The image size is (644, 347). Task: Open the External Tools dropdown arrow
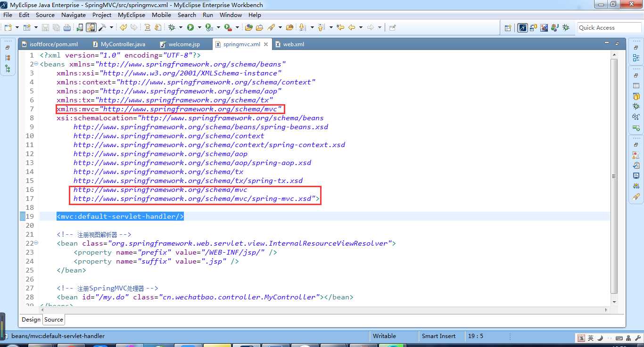coord(237,27)
